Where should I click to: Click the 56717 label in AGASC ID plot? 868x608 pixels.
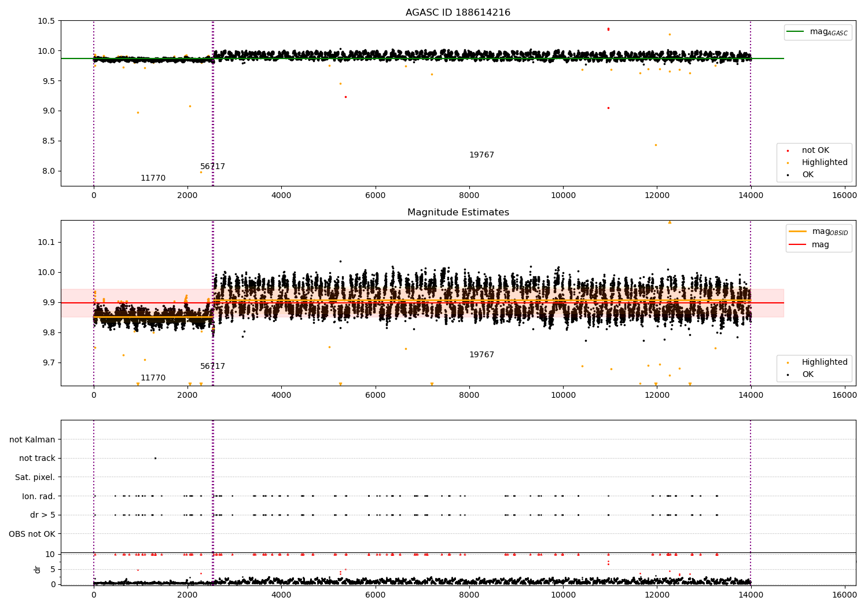click(212, 167)
